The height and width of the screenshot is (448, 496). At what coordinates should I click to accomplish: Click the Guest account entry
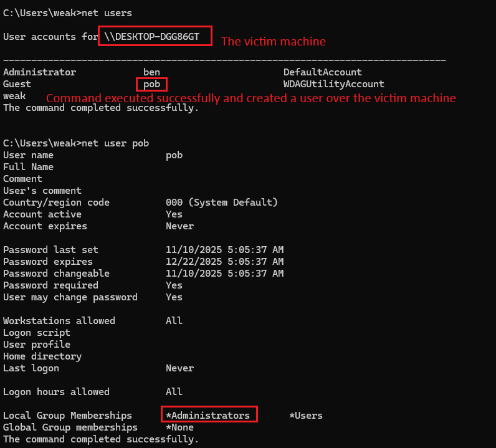(17, 84)
